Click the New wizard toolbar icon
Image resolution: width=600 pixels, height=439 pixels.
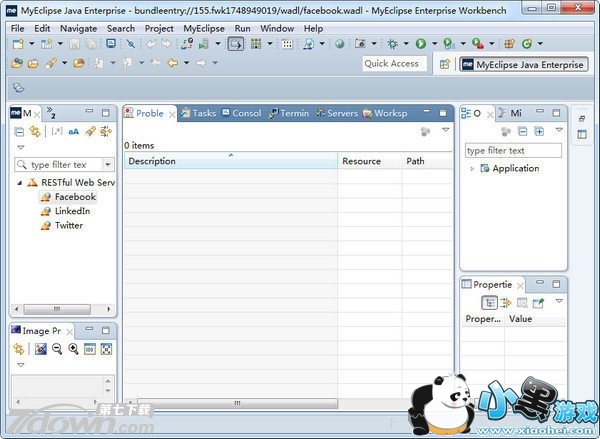(18, 44)
